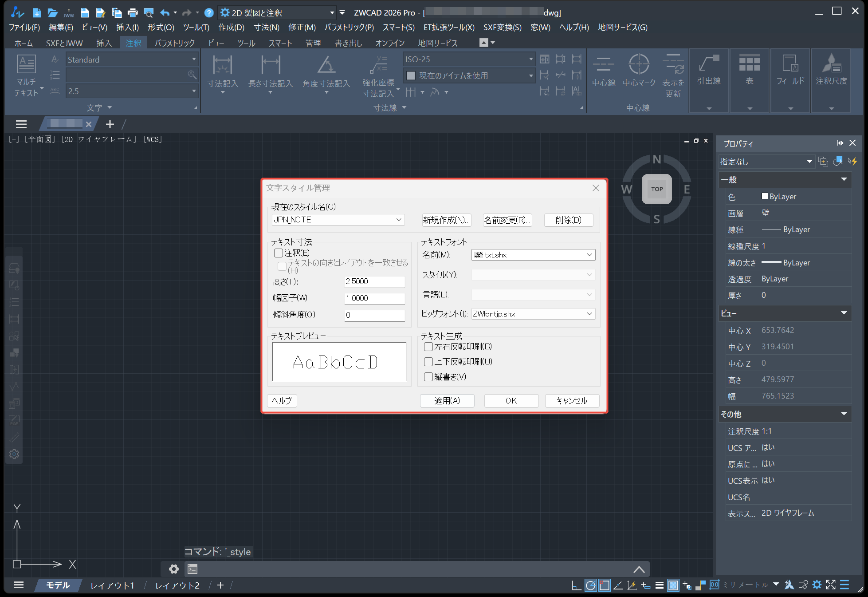Click the ヘルプ button in dialog
The height and width of the screenshot is (597, 868).
coord(282,401)
